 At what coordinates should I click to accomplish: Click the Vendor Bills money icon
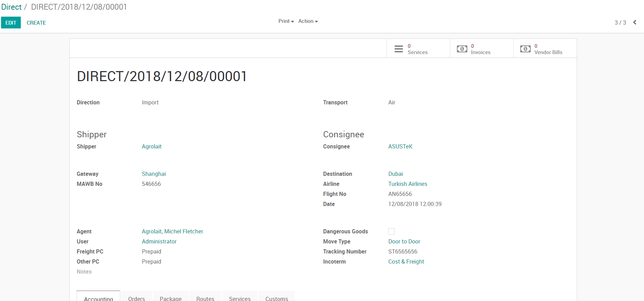[525, 49]
